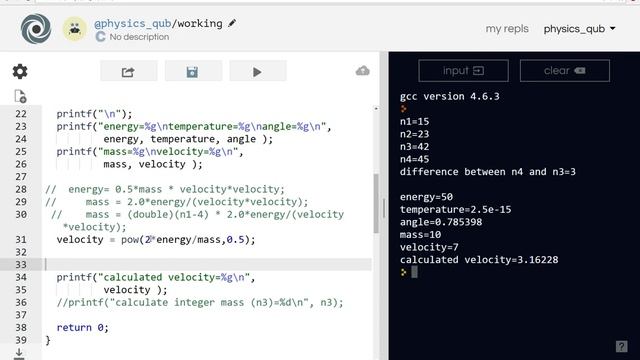
Task: Click the download icon below line numbers
Action: [19, 353]
